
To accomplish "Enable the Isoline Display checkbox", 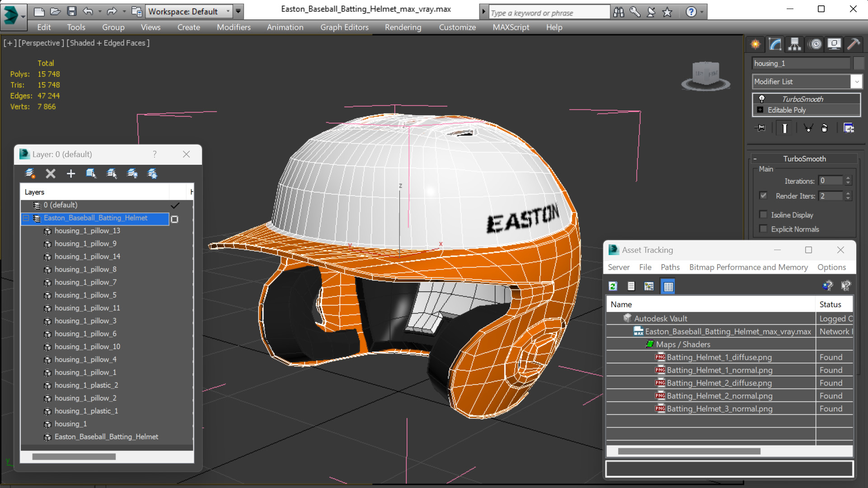I will [763, 214].
